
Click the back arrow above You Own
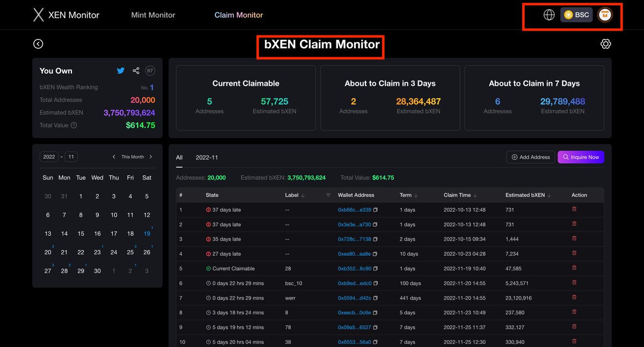pyautogui.click(x=38, y=44)
